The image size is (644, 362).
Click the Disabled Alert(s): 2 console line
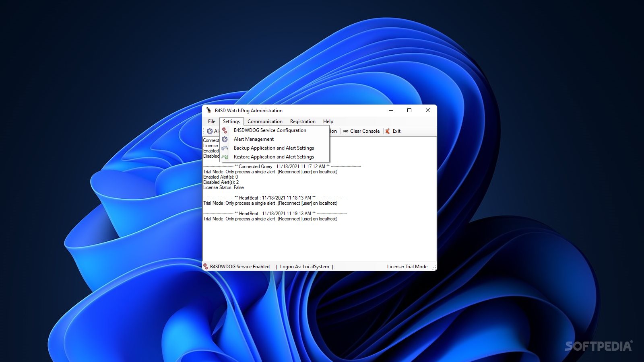(x=221, y=182)
